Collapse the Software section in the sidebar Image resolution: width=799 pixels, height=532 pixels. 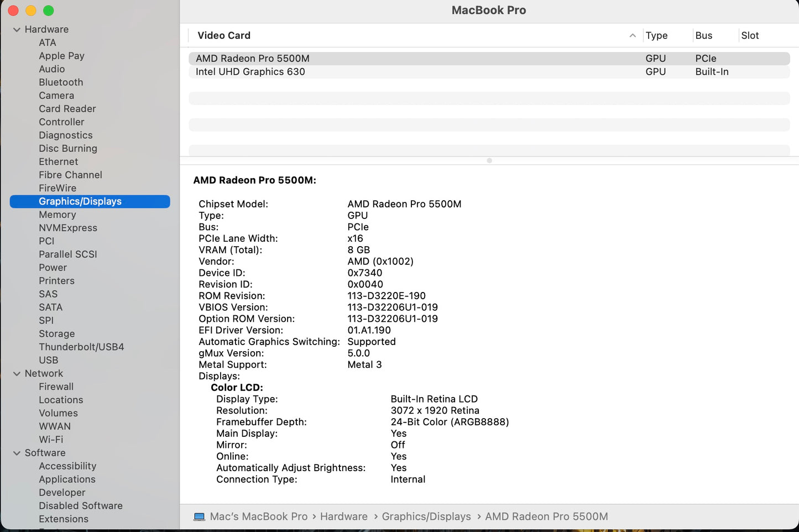click(17, 453)
